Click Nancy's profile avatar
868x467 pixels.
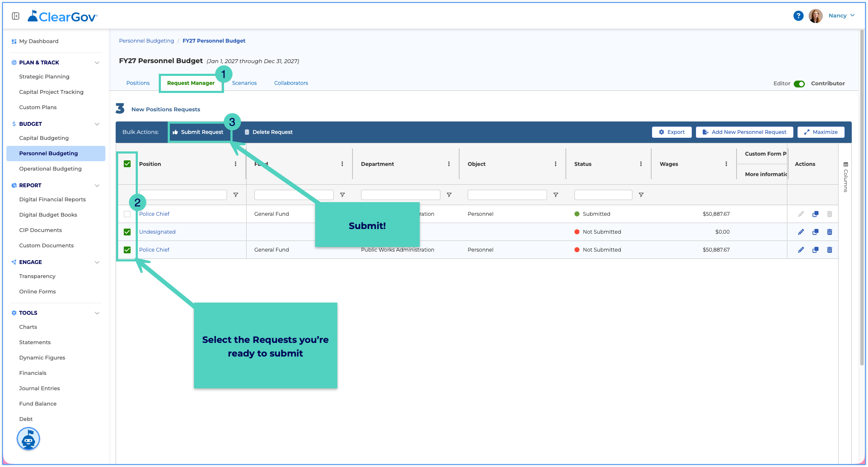tap(816, 16)
